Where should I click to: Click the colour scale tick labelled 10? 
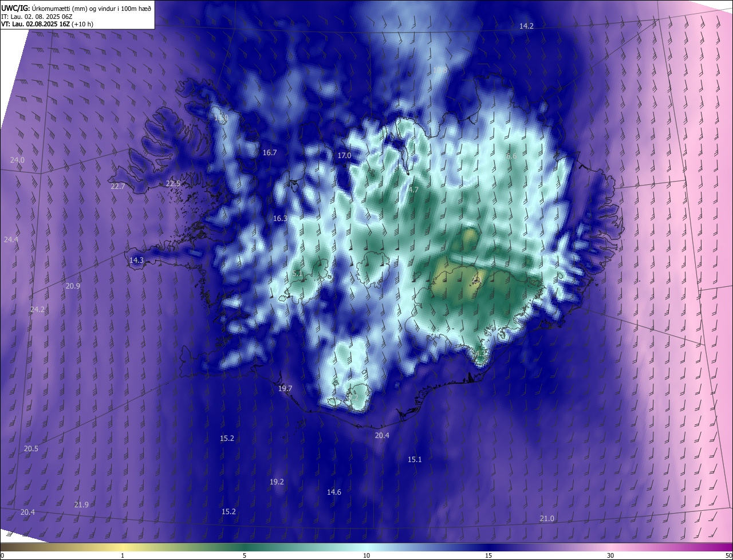click(x=366, y=555)
